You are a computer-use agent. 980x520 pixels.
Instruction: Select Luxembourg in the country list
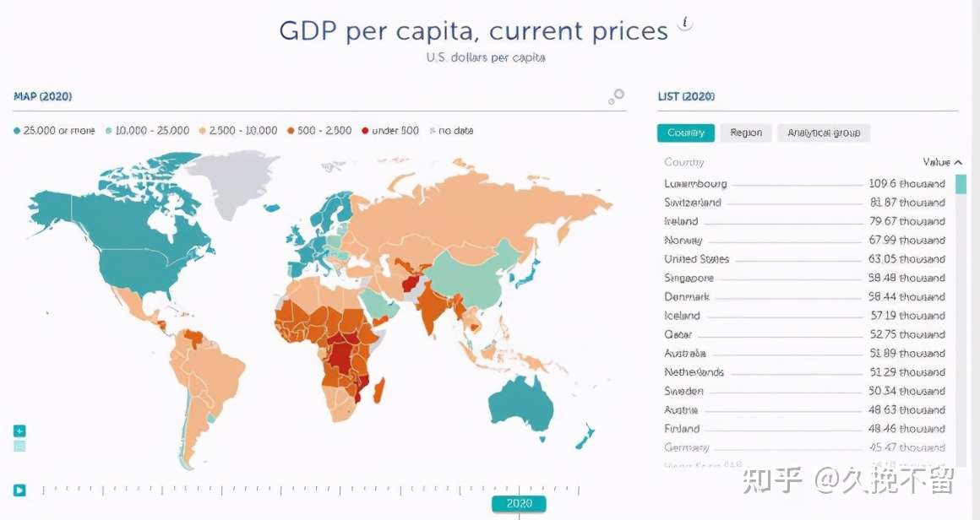tap(695, 184)
